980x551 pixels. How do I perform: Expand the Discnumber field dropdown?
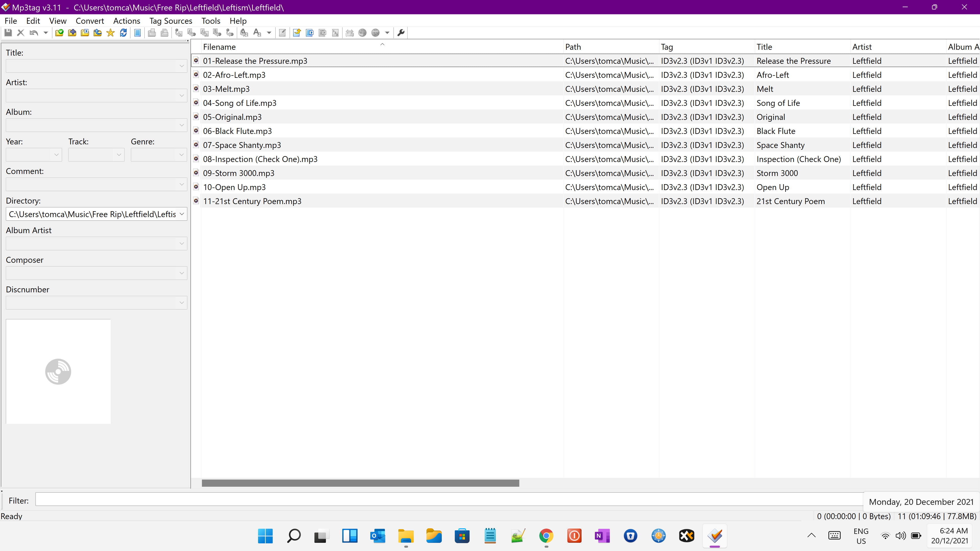tap(181, 303)
